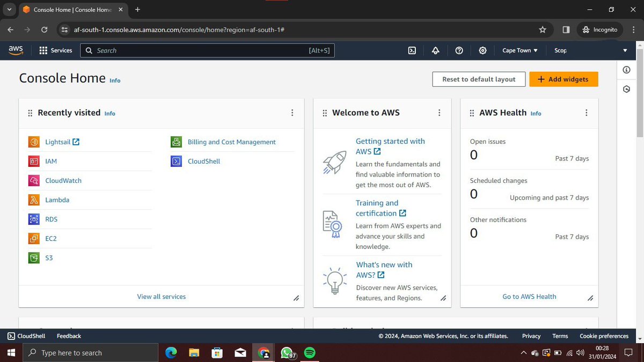Open the help question mark menu

pyautogui.click(x=459, y=50)
